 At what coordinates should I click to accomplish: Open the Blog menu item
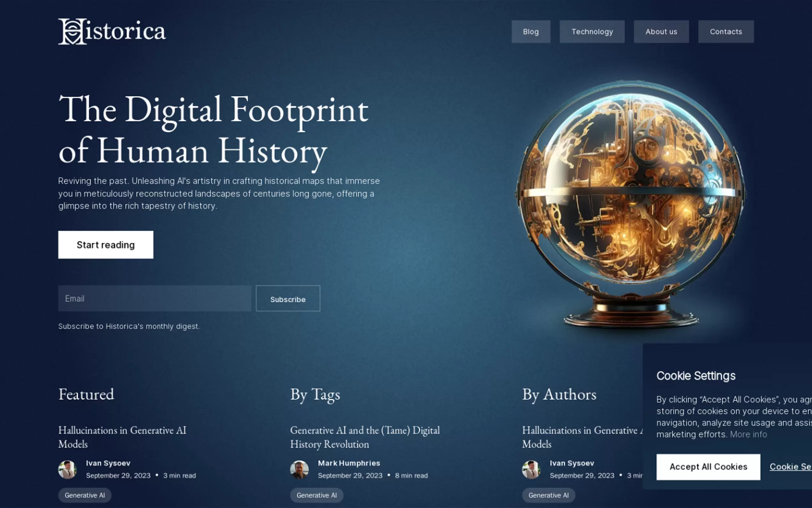531,32
